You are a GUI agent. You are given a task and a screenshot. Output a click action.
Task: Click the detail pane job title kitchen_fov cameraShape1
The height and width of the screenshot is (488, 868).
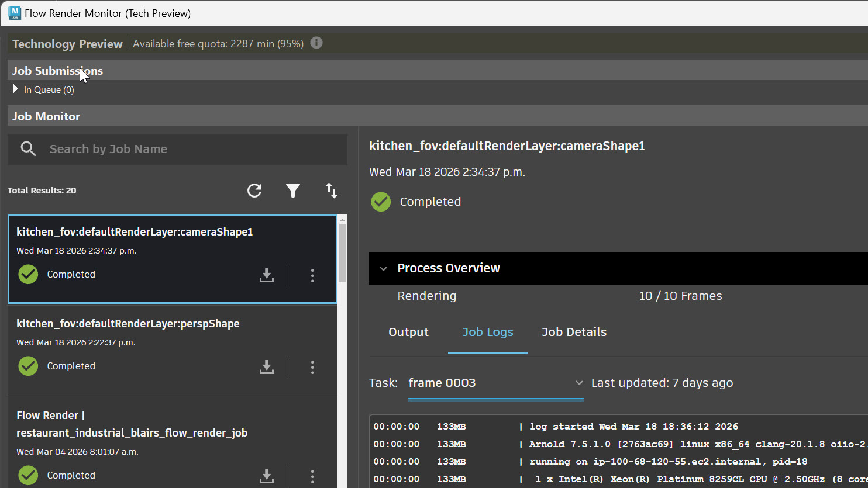(x=507, y=146)
